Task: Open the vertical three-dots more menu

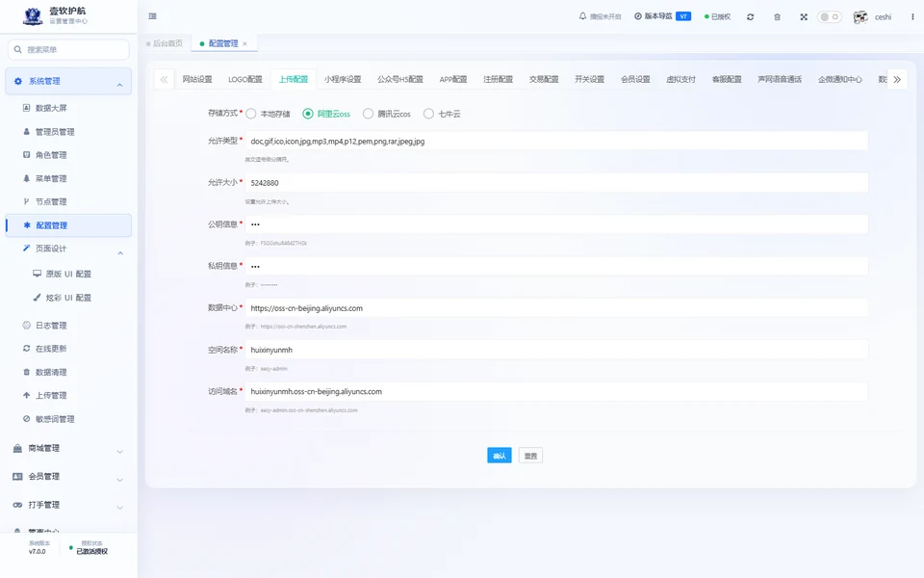Action: (912, 17)
